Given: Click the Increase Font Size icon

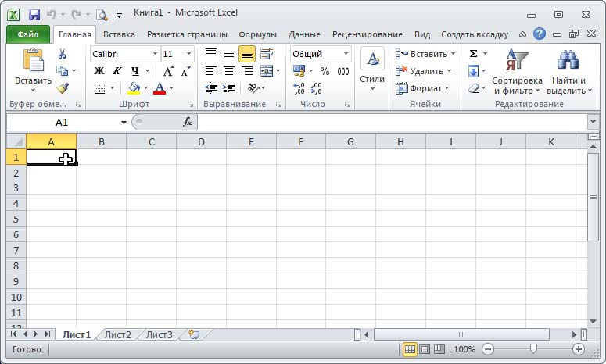Looking at the screenshot, I should tap(168, 71).
